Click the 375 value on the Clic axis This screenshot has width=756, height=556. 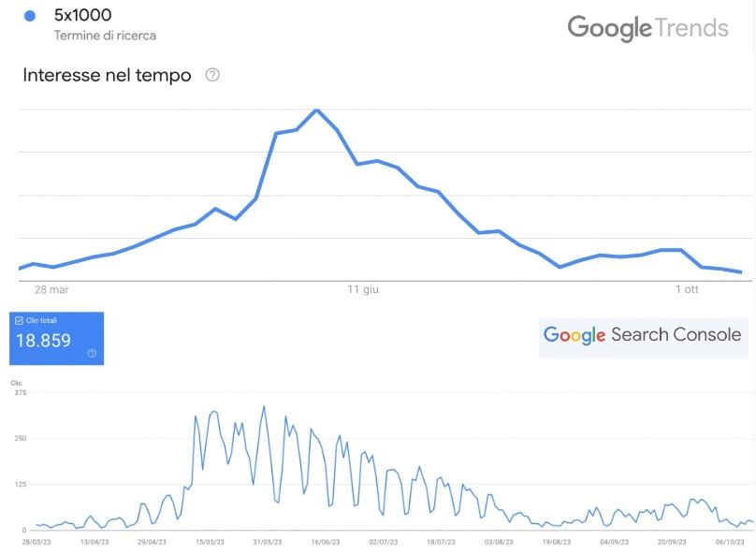(x=22, y=394)
